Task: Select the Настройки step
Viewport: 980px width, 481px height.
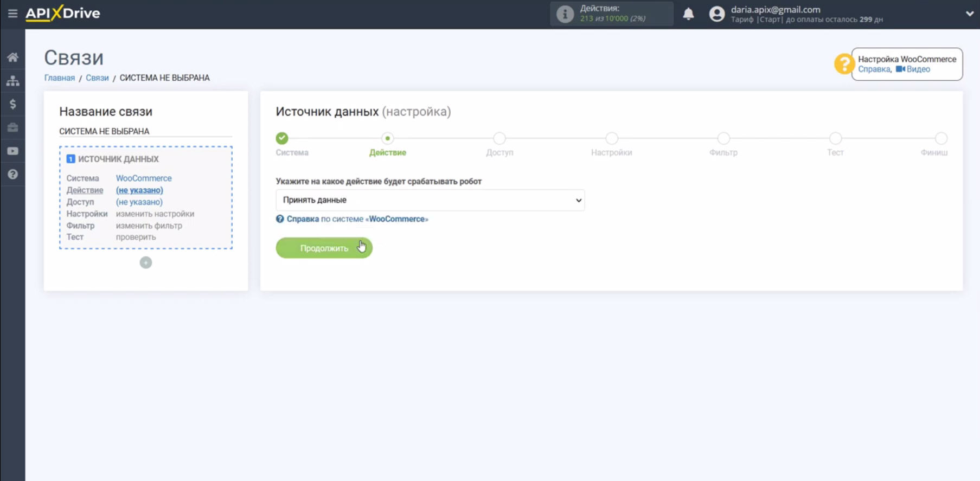Action: [612, 138]
